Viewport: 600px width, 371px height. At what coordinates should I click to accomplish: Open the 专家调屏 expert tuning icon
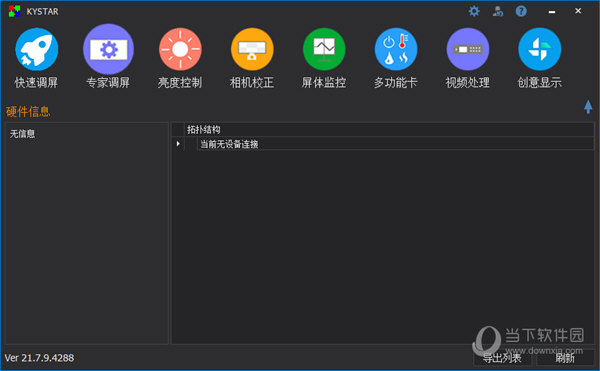tap(109, 49)
